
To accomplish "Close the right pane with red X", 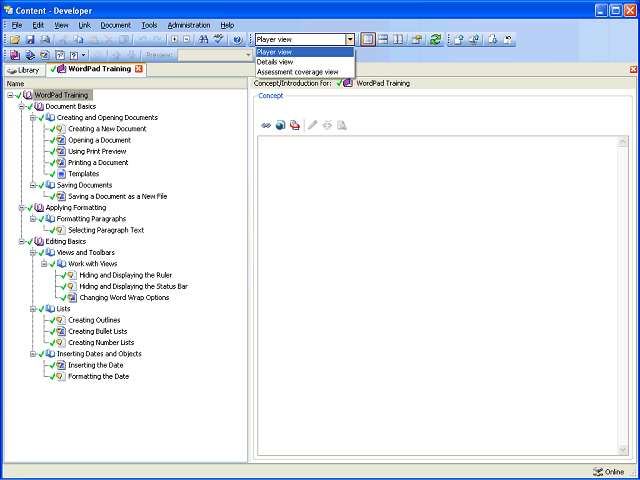I will pos(633,69).
